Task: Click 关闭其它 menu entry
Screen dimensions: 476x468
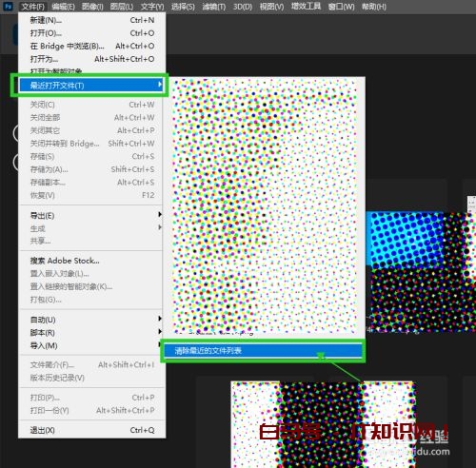Action: click(92, 130)
